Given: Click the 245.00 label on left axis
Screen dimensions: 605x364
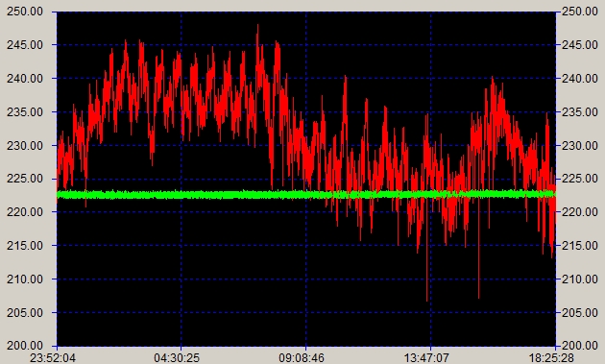Looking at the screenshot, I should (x=25, y=45).
